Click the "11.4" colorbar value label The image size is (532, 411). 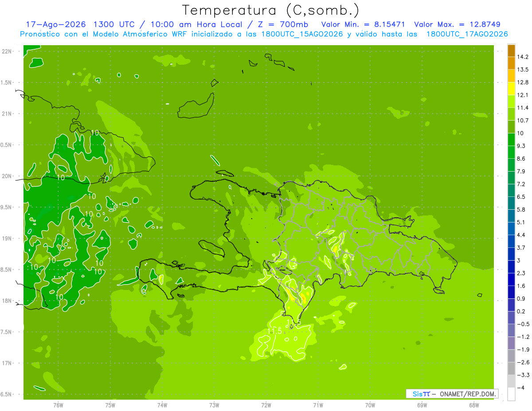click(523, 108)
